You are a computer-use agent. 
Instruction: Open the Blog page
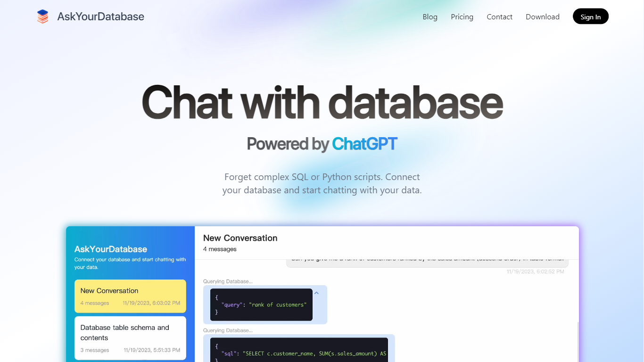pos(429,16)
